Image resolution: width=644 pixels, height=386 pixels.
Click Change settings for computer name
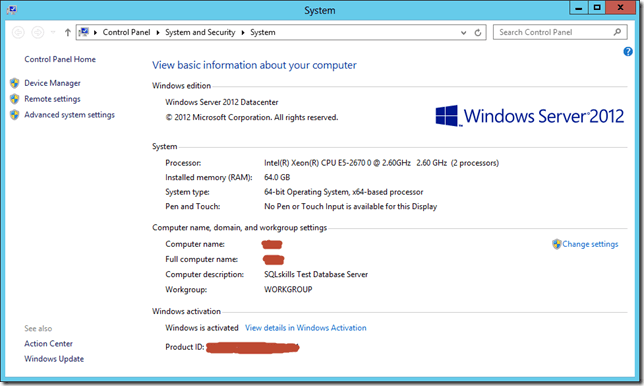click(x=590, y=244)
